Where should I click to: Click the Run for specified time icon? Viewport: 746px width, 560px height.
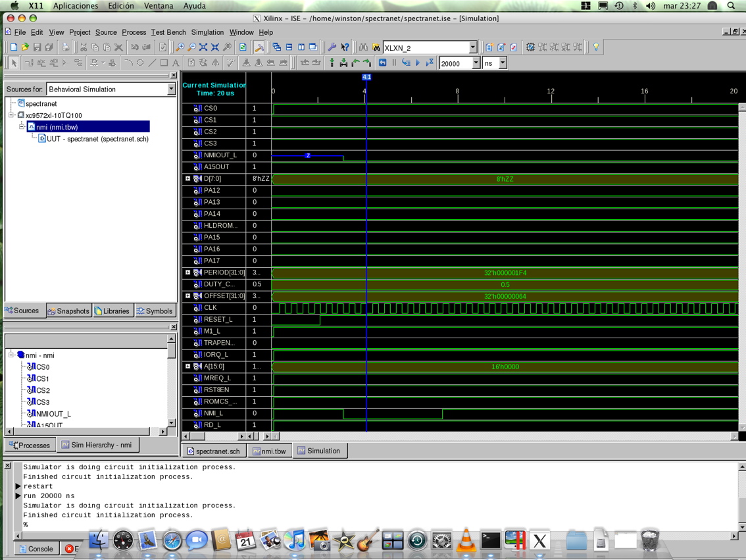[430, 63]
